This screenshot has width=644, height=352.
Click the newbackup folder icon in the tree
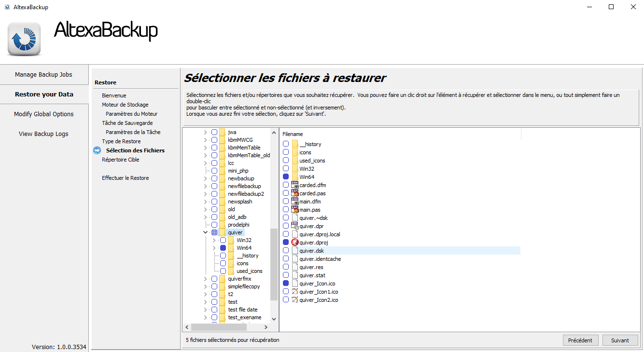[222, 178]
